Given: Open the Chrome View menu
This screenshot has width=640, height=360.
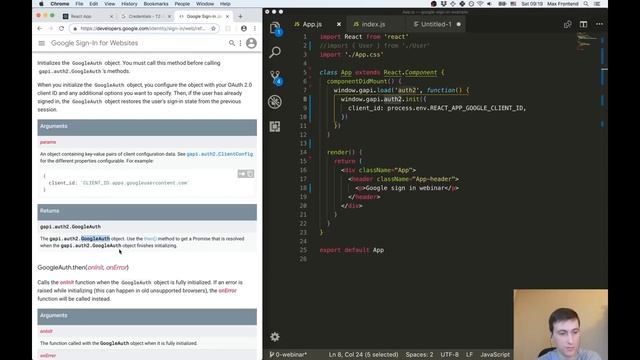Looking at the screenshot, I should [x=109, y=4].
